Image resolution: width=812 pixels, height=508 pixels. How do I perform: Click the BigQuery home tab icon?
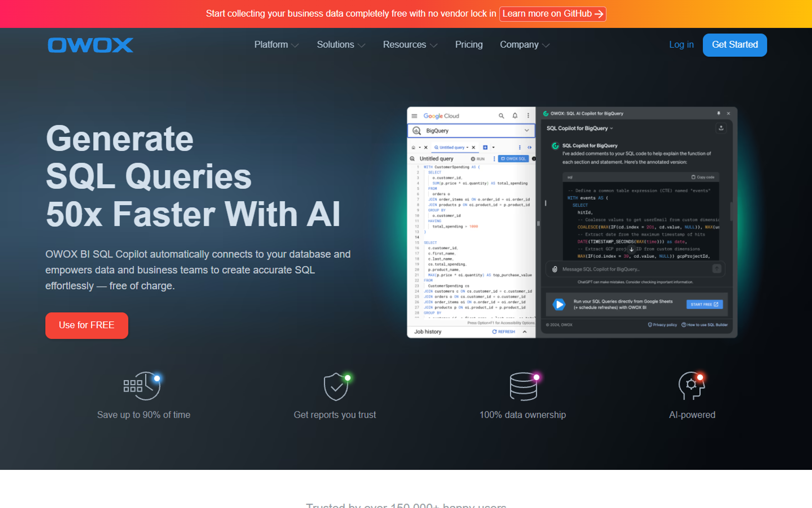click(x=414, y=147)
